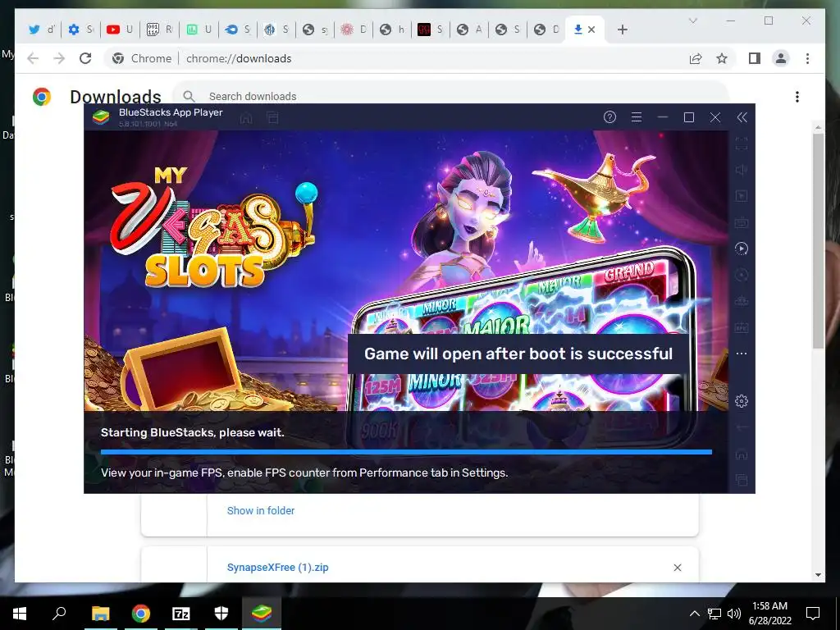Click the Downloads page vertical scrollbar thumb
This screenshot has height=630, width=840.
point(818,241)
